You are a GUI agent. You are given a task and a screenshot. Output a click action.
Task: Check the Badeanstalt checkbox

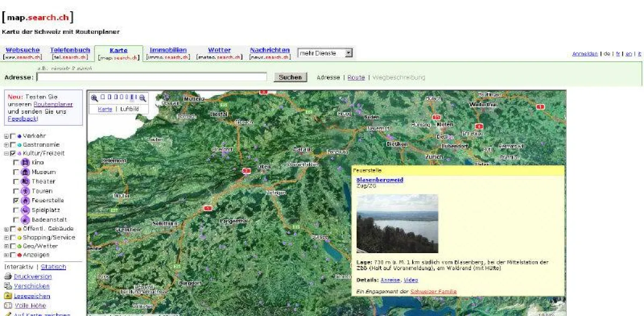tap(16, 219)
